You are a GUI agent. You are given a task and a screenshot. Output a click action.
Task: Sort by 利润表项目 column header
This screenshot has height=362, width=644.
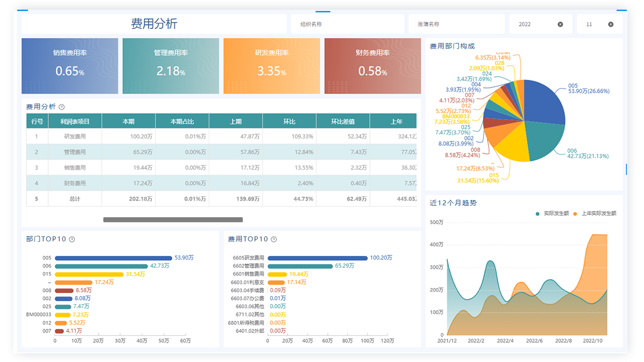click(75, 122)
